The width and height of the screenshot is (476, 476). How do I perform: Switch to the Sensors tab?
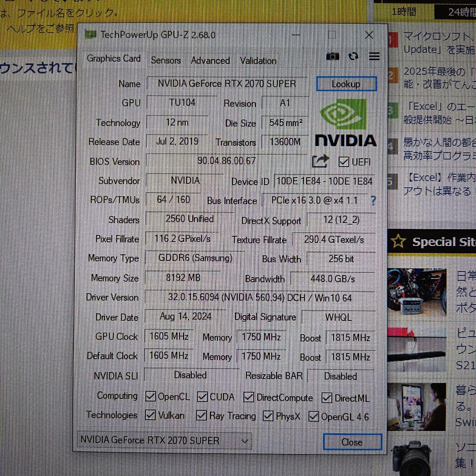165,60
